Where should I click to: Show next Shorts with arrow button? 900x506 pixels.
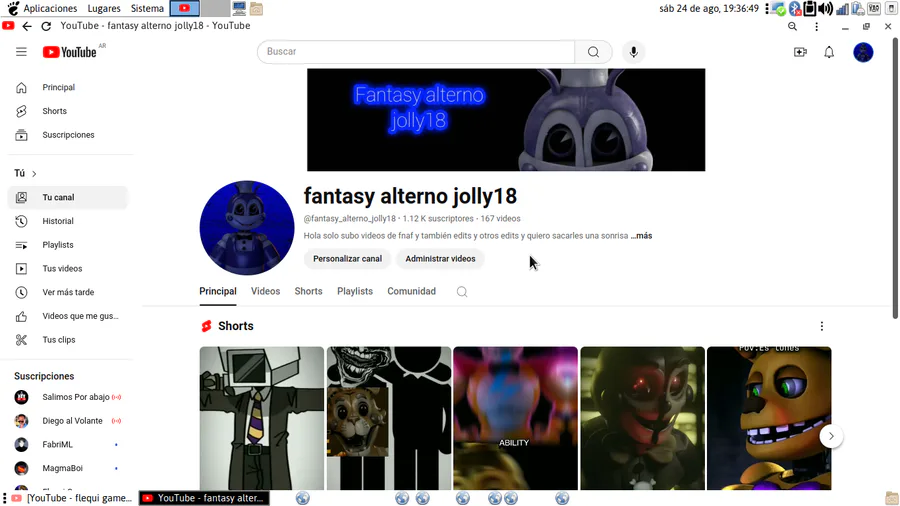point(831,437)
